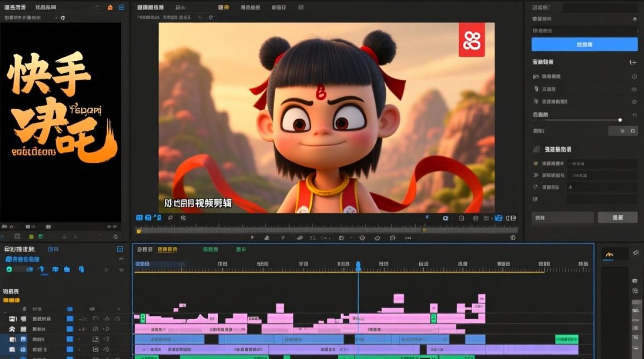
Task: Toggle the right-side icon on the first effect row below the blue button
Action: pos(634,77)
